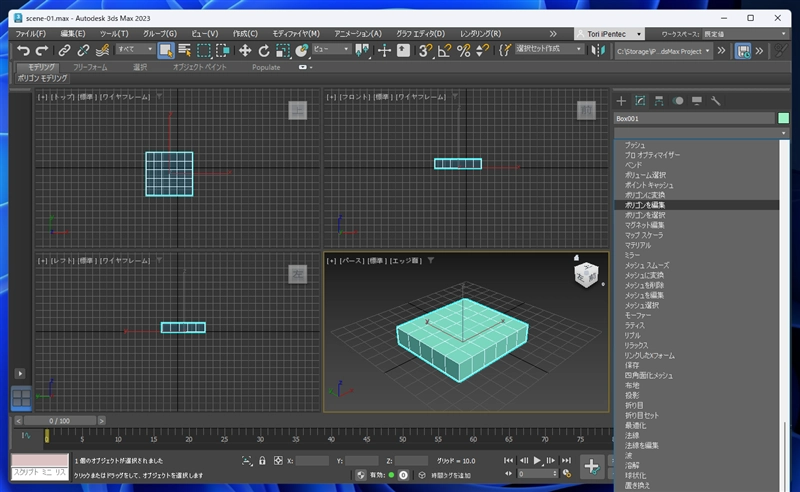Viewport: 800px width, 492px height.
Task: Click the Select and Link chain icon
Action: [x=64, y=50]
